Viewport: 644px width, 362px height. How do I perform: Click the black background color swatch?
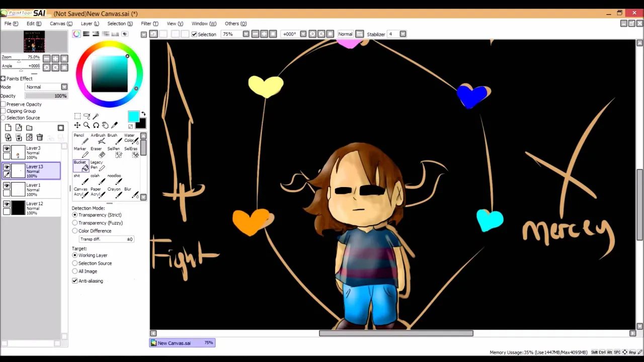[142, 124]
